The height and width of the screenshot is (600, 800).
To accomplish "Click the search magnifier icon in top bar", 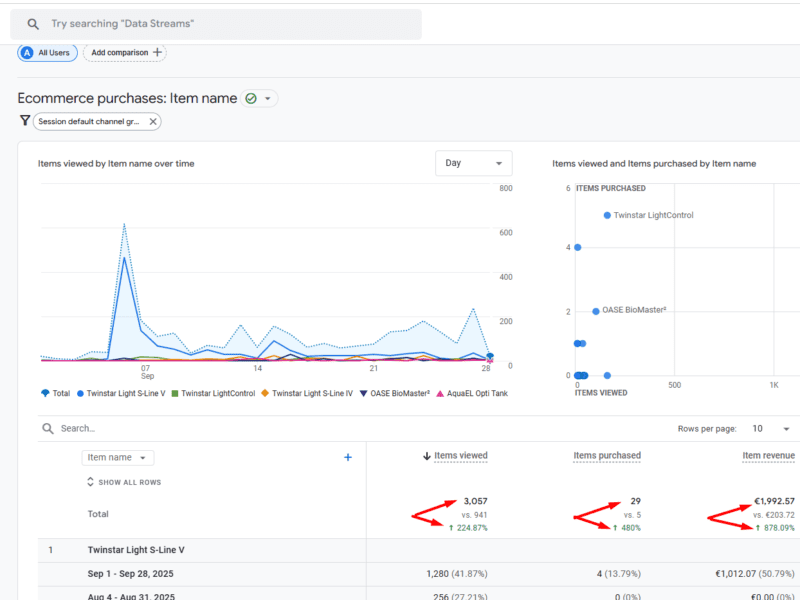I will (33, 24).
